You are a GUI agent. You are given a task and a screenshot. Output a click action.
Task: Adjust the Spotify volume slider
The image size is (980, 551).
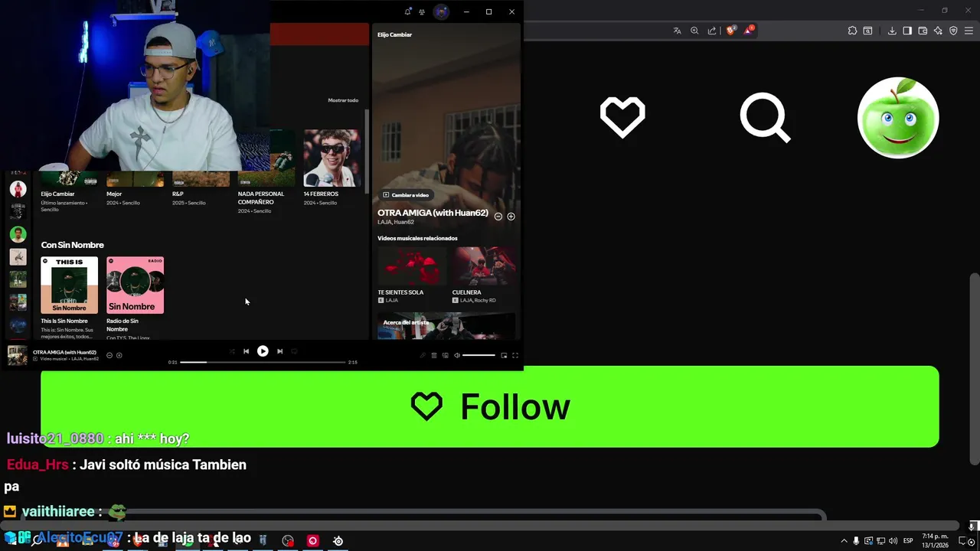tap(479, 355)
